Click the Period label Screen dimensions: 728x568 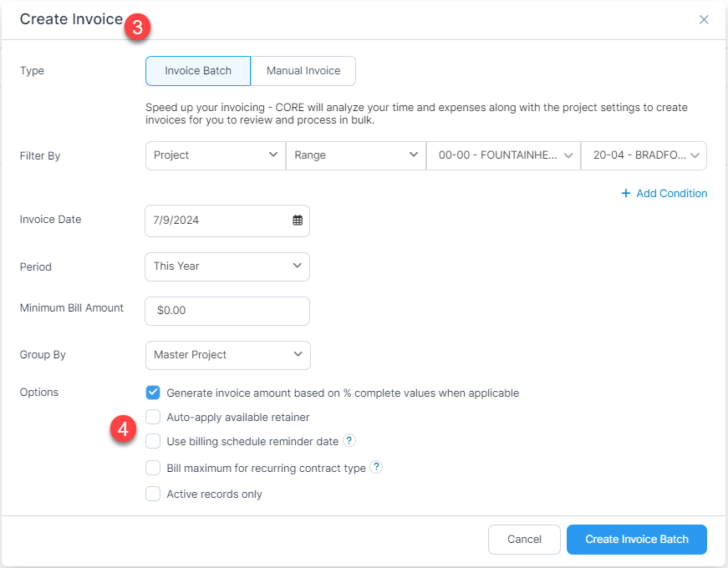(x=35, y=266)
